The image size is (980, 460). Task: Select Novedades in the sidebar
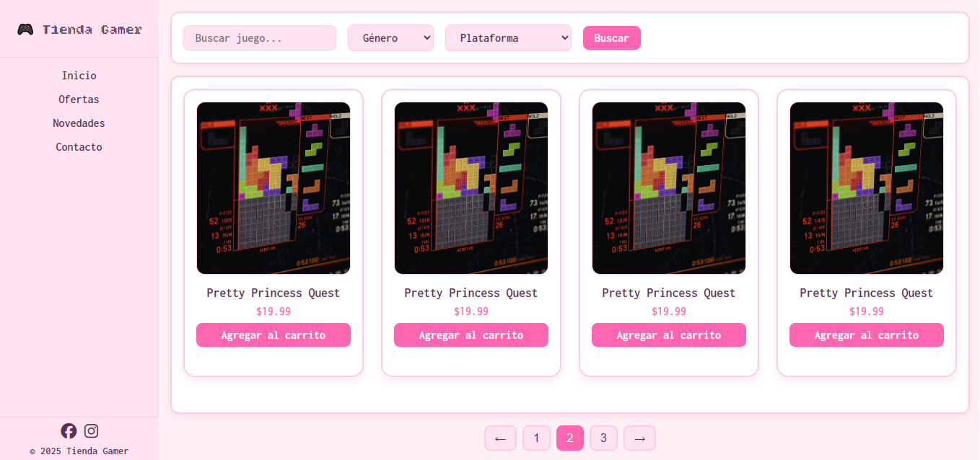coord(79,123)
